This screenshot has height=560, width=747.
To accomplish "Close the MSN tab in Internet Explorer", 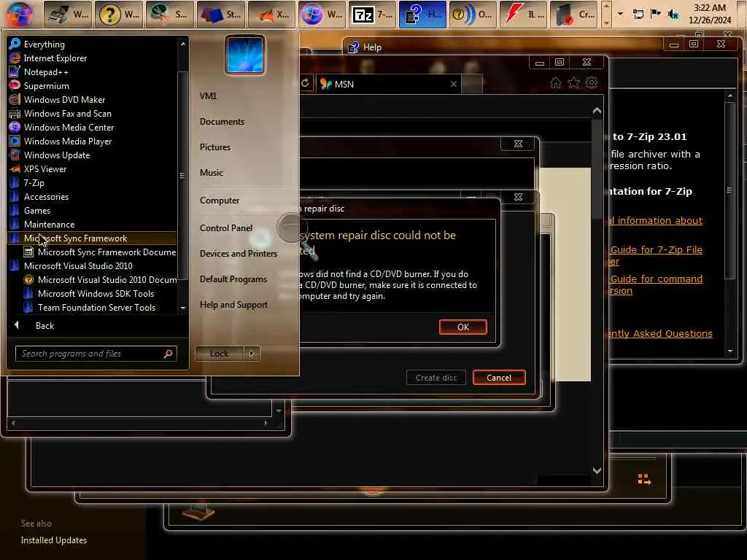I will click(x=454, y=84).
